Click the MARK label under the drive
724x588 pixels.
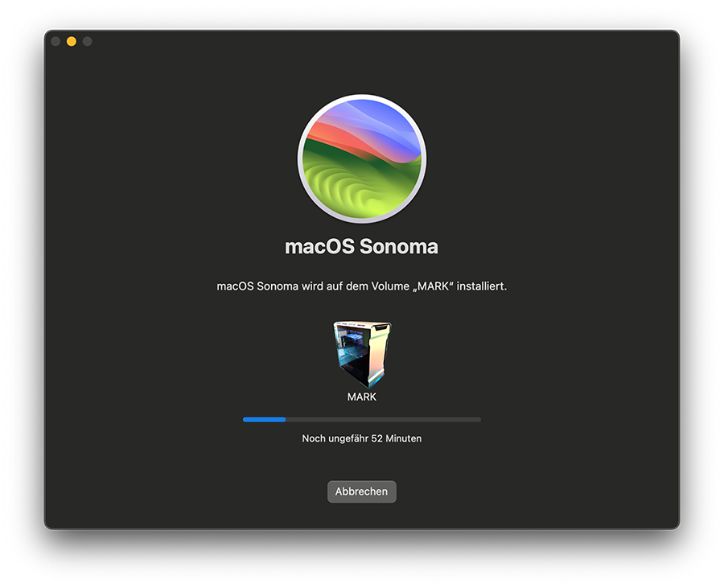(361, 397)
